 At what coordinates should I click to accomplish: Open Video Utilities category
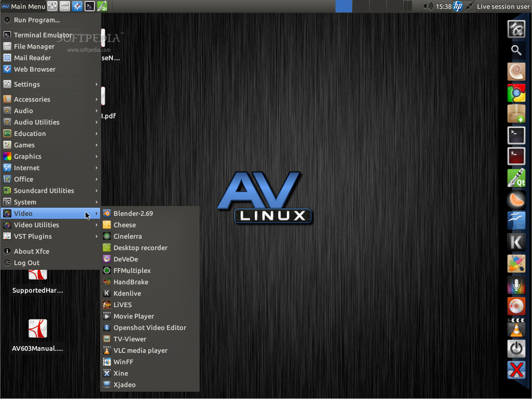point(51,225)
